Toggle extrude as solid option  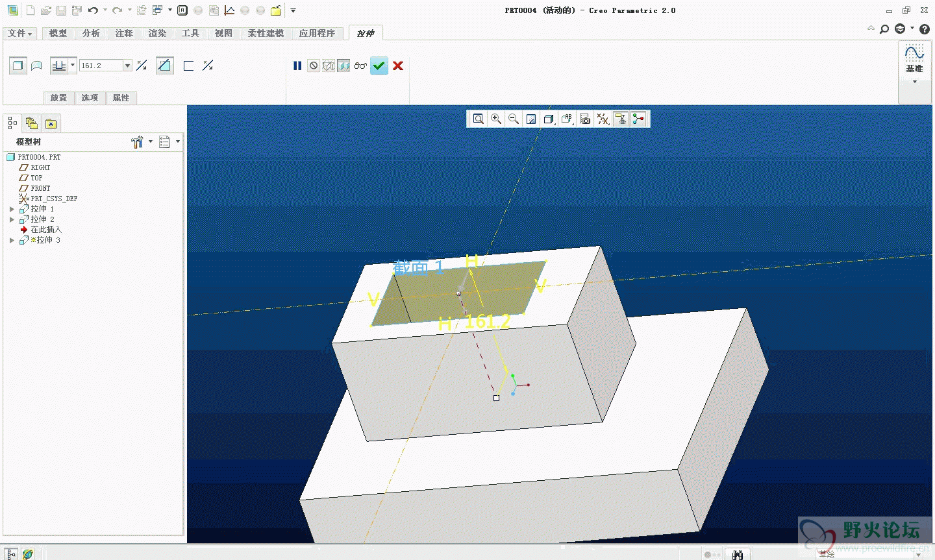(x=18, y=66)
